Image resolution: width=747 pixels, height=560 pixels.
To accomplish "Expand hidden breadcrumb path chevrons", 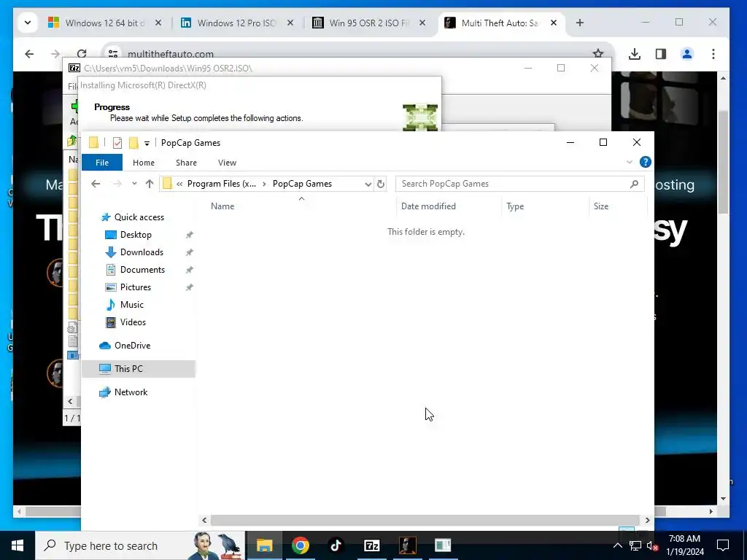I will [179, 184].
